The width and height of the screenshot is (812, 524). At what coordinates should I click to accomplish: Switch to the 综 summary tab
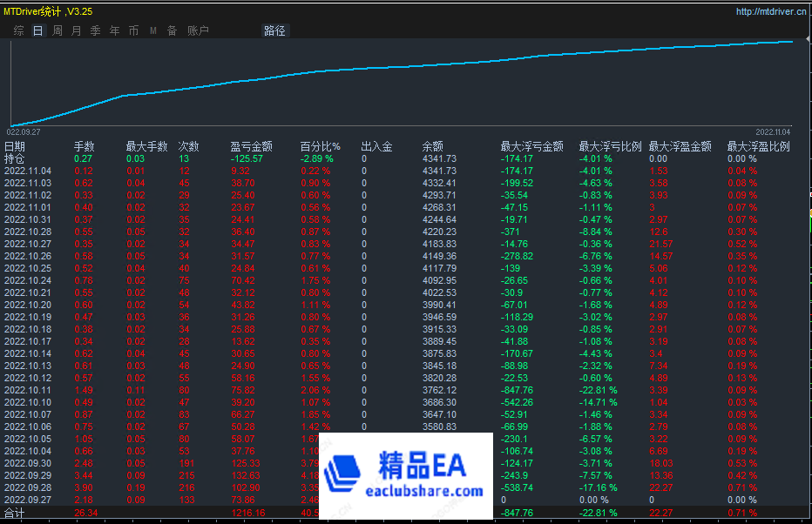click(x=19, y=30)
